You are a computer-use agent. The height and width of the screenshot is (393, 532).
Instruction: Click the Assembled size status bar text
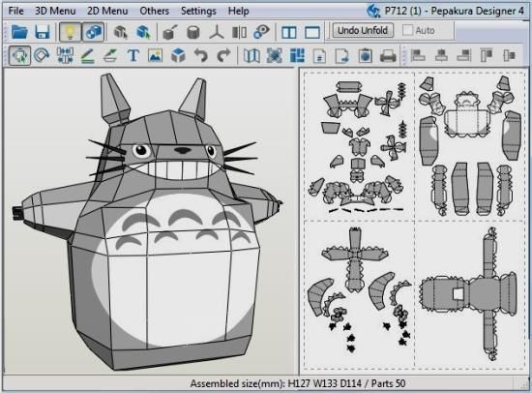298,383
